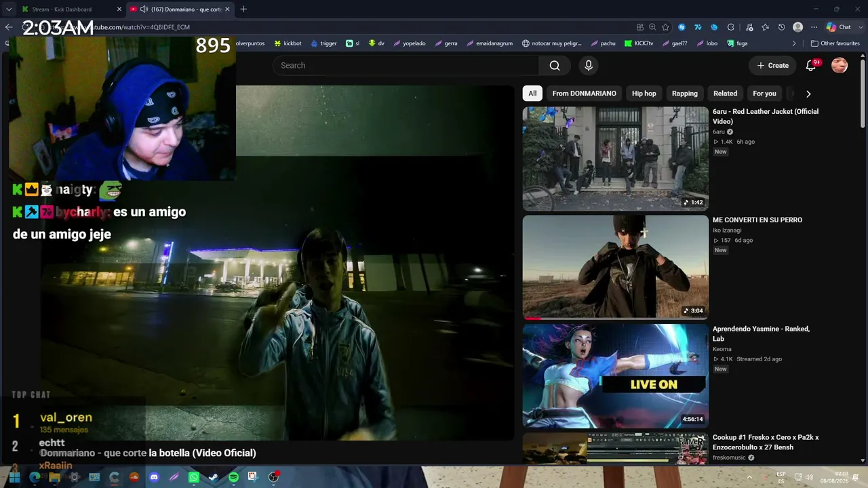
Task: Open the Copilot Chat button
Action: 838,27
